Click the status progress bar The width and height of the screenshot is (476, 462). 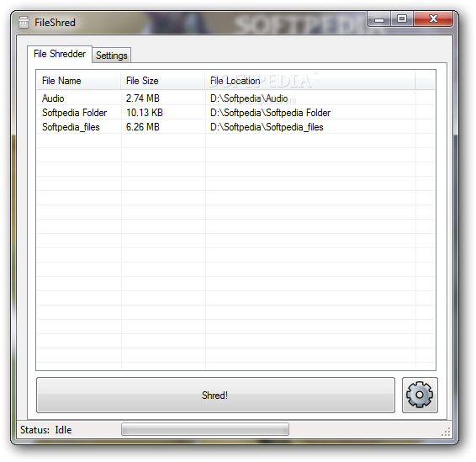pos(205,429)
